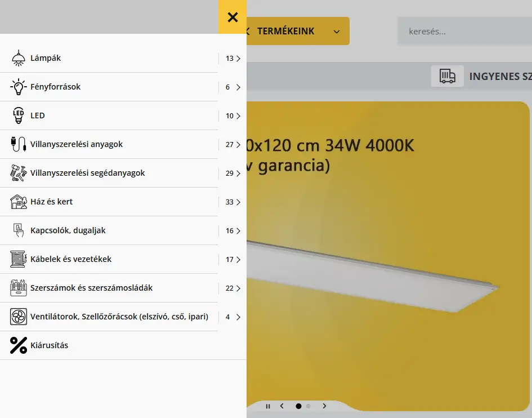The height and width of the screenshot is (418, 532).
Task: Click the LED bulb icon
Action: 19,115
